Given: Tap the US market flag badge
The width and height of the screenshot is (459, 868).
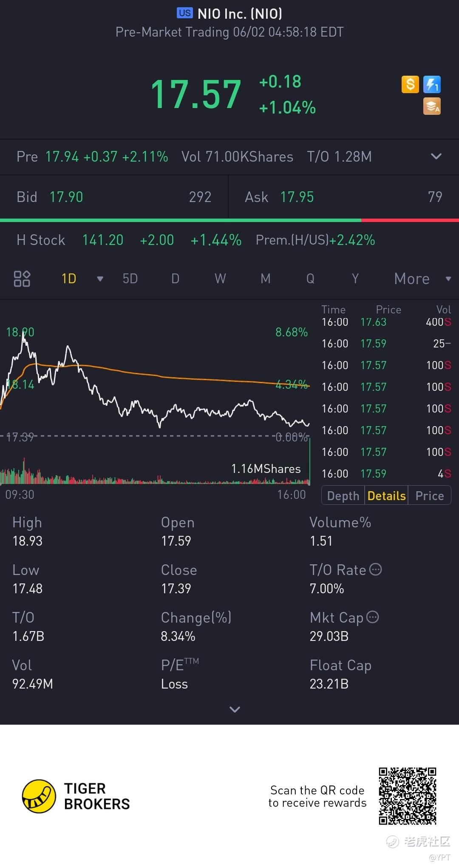Looking at the screenshot, I should pos(185,13).
